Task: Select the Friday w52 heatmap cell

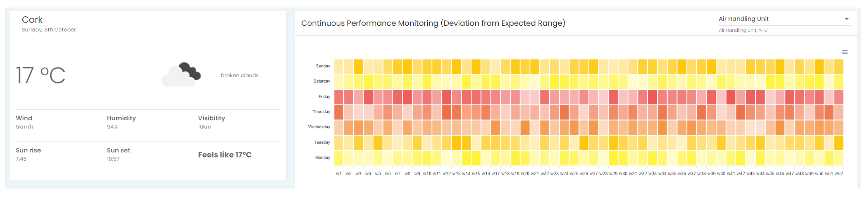Action: click(839, 97)
